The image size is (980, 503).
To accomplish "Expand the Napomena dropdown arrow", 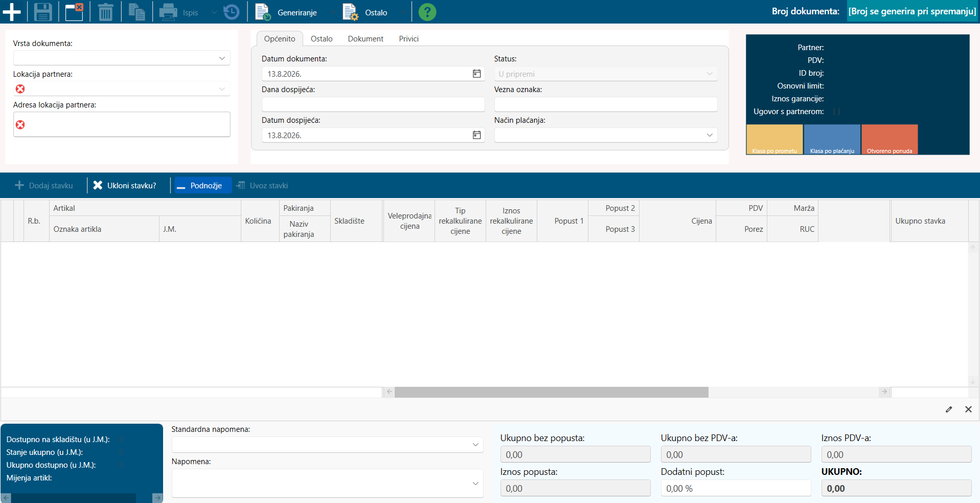I will pyautogui.click(x=475, y=484).
